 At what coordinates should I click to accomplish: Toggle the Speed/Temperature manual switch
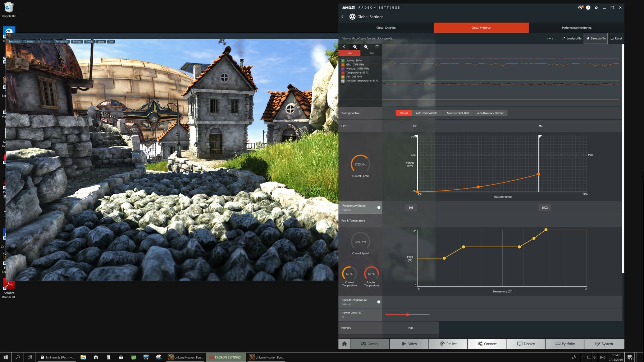(379, 302)
